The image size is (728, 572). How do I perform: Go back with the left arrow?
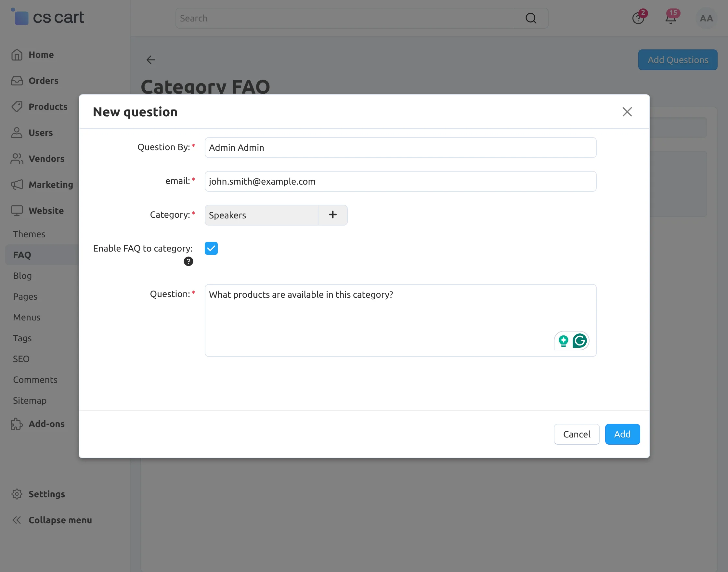point(151,59)
